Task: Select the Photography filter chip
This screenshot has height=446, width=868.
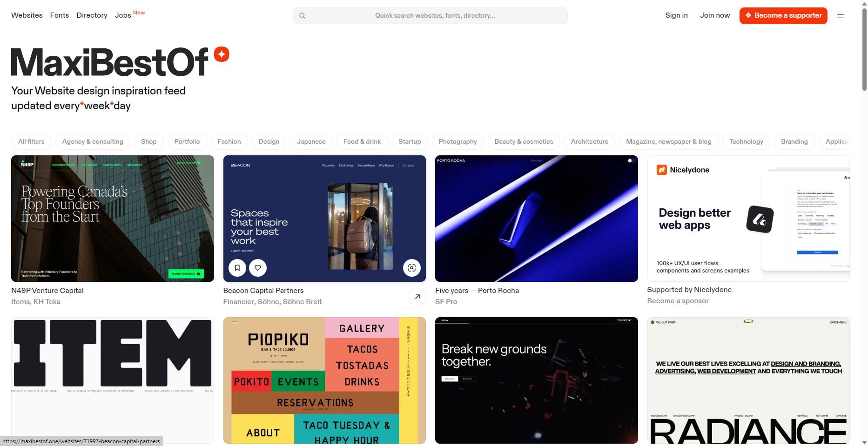Action: coord(458,142)
